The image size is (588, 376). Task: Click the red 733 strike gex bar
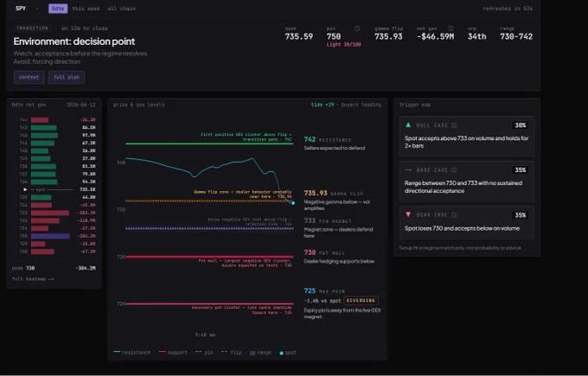coord(50,213)
